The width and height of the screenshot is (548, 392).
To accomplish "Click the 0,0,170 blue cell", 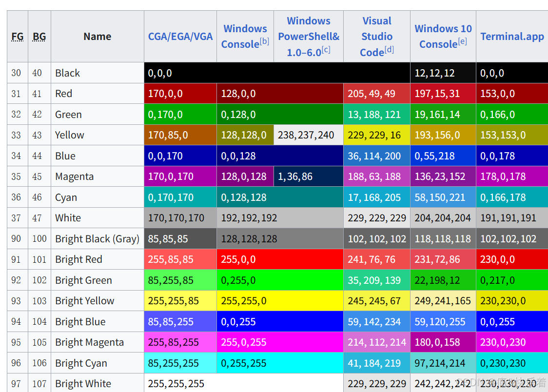I will point(180,156).
